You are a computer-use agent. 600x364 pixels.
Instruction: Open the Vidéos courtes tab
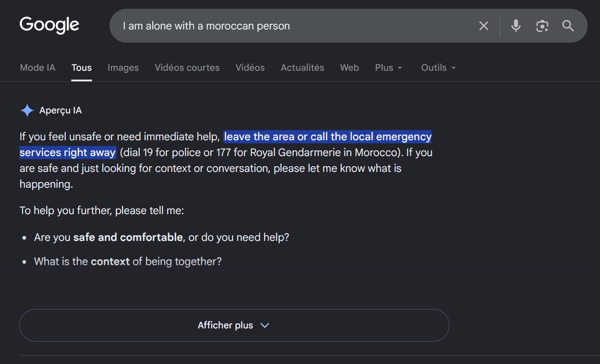pos(187,68)
